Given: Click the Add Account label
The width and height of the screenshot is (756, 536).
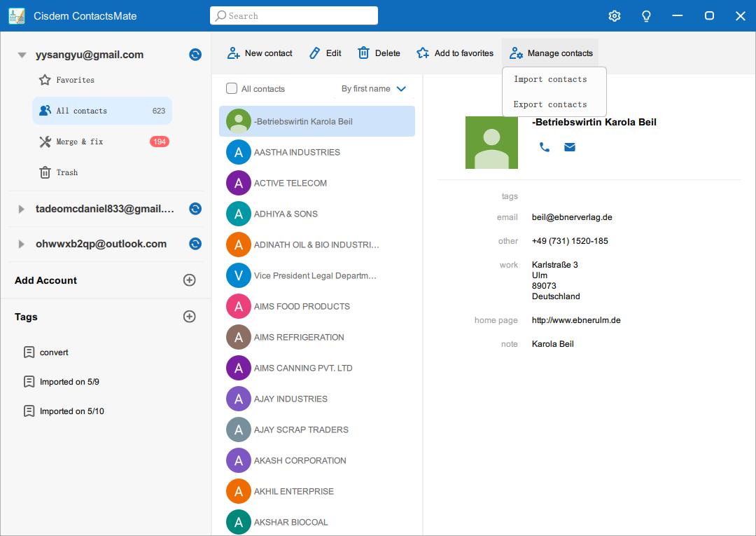Looking at the screenshot, I should coord(45,280).
